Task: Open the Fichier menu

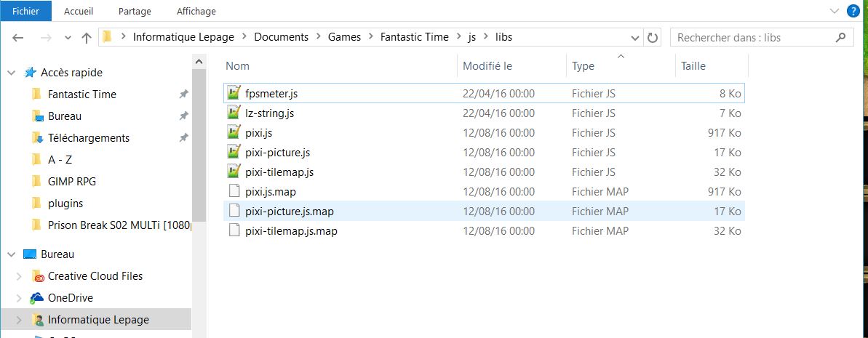Action: pos(25,10)
